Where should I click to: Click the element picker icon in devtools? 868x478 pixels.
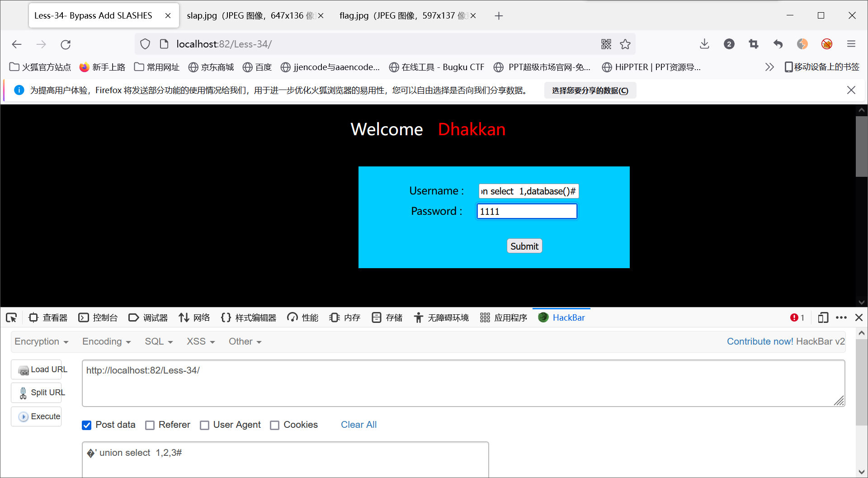click(11, 317)
